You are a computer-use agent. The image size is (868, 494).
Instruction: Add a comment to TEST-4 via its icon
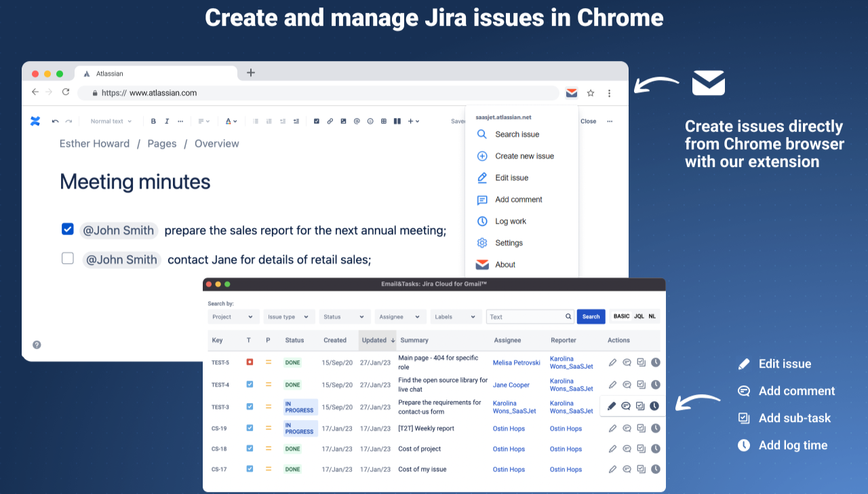627,385
